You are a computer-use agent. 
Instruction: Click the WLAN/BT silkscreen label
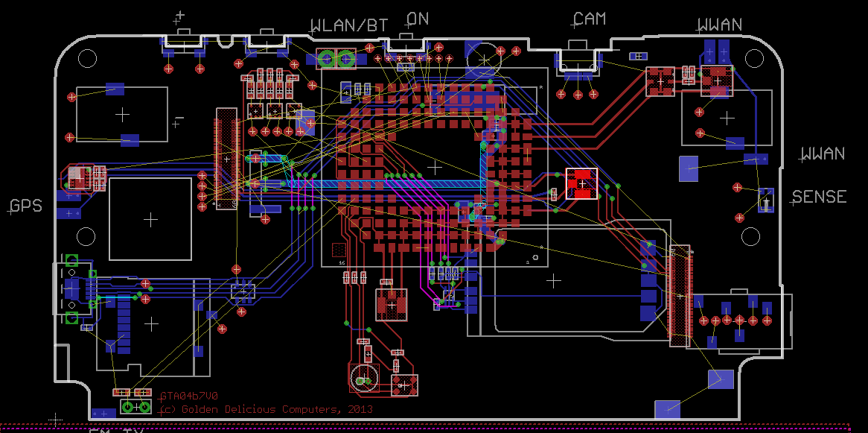349,25
